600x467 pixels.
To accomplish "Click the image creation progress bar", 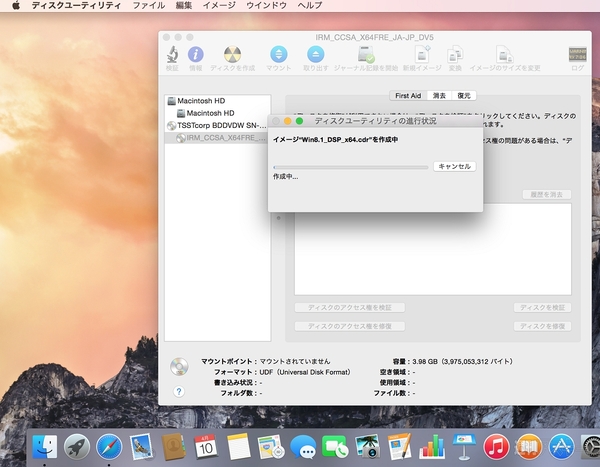I will point(351,167).
